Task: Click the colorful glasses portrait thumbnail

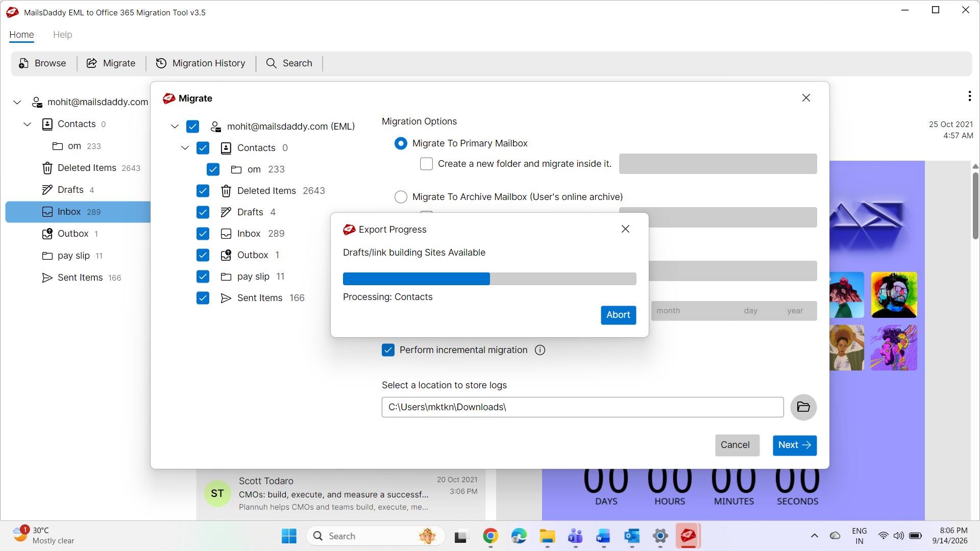Action: pos(894,295)
